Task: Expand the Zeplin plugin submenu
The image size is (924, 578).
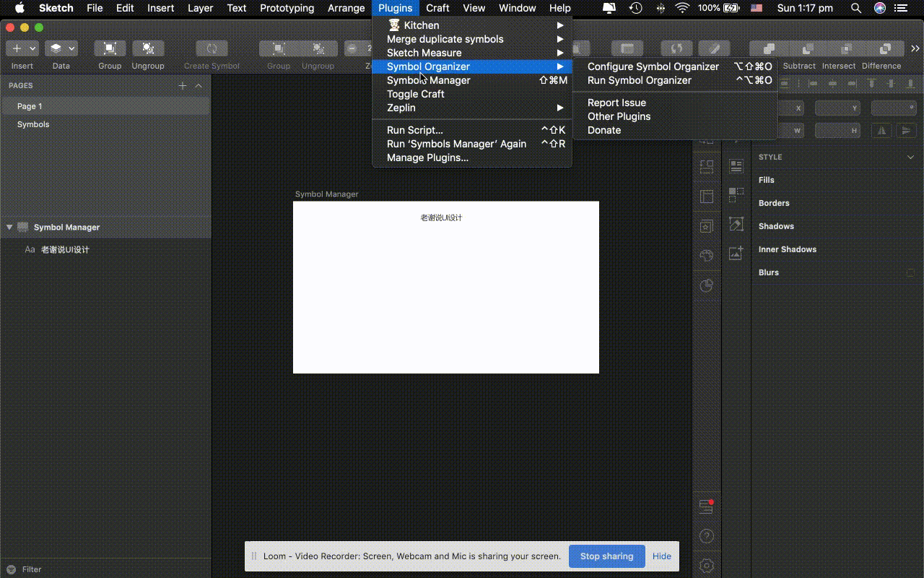Action: coord(472,108)
